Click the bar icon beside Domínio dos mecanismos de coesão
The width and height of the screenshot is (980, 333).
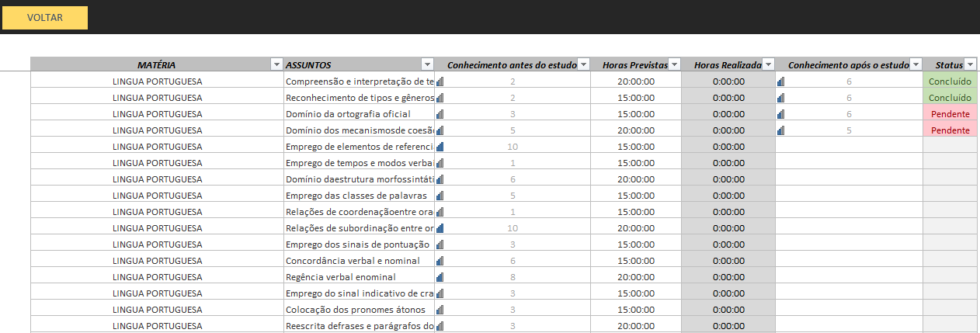440,130
